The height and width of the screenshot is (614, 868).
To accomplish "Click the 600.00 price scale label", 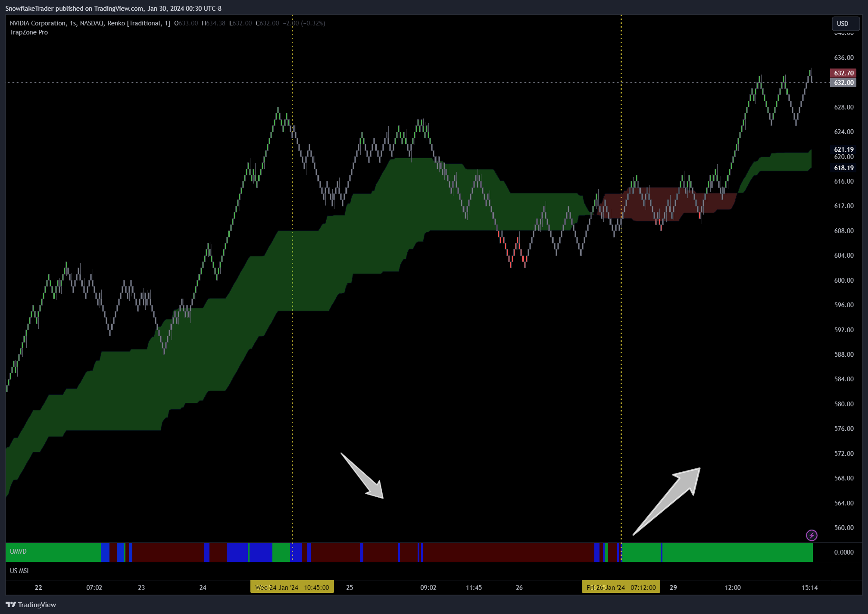I will click(844, 281).
